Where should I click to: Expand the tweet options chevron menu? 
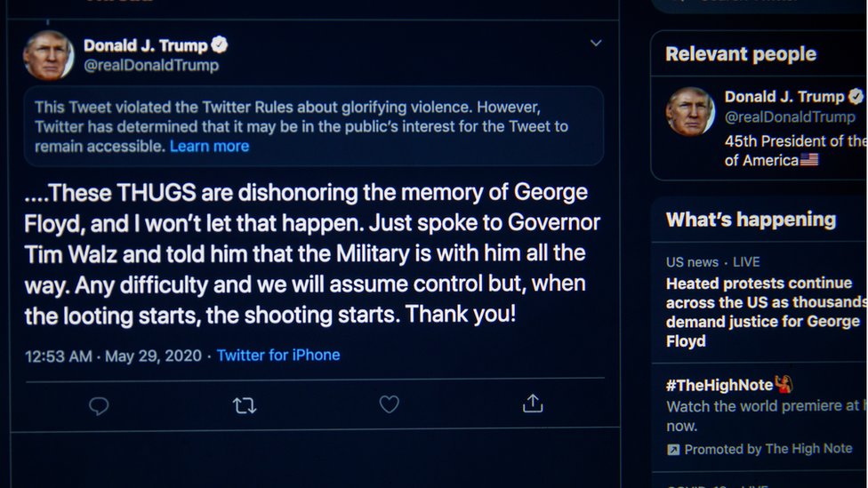596,43
